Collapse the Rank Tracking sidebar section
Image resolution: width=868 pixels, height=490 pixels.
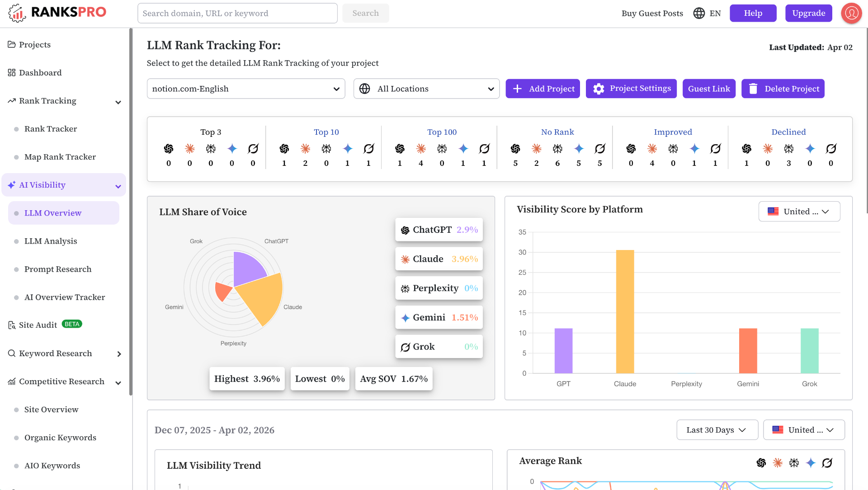click(118, 102)
